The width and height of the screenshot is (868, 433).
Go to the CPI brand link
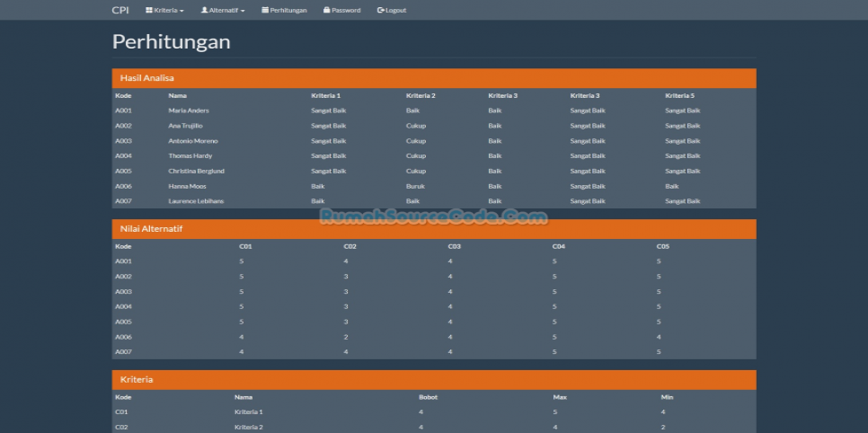coord(120,11)
